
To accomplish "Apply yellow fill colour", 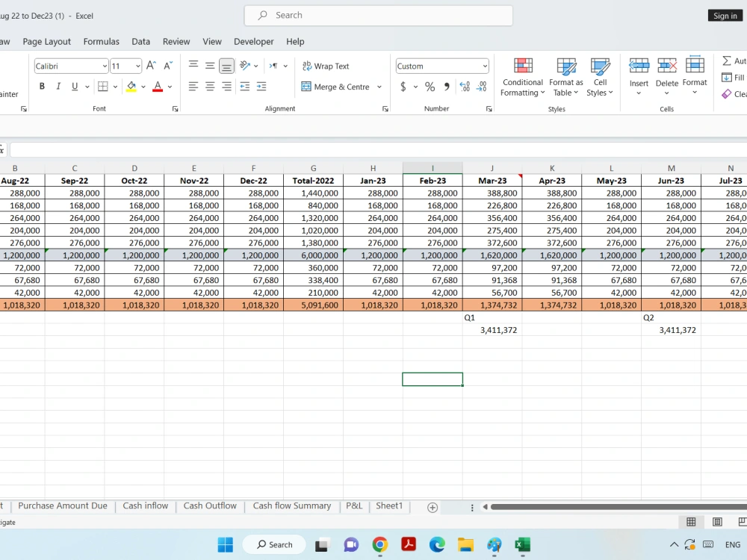I will (x=131, y=86).
